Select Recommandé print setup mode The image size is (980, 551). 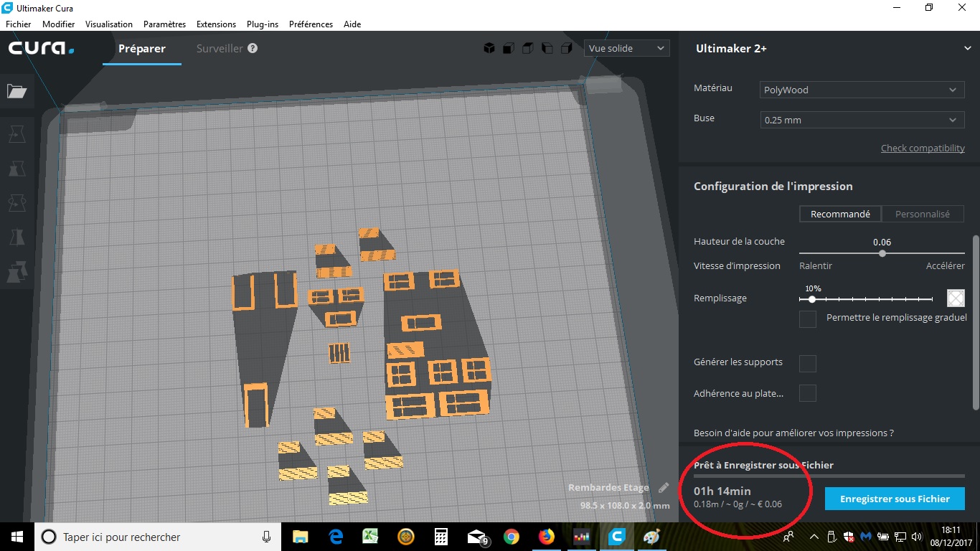840,214
